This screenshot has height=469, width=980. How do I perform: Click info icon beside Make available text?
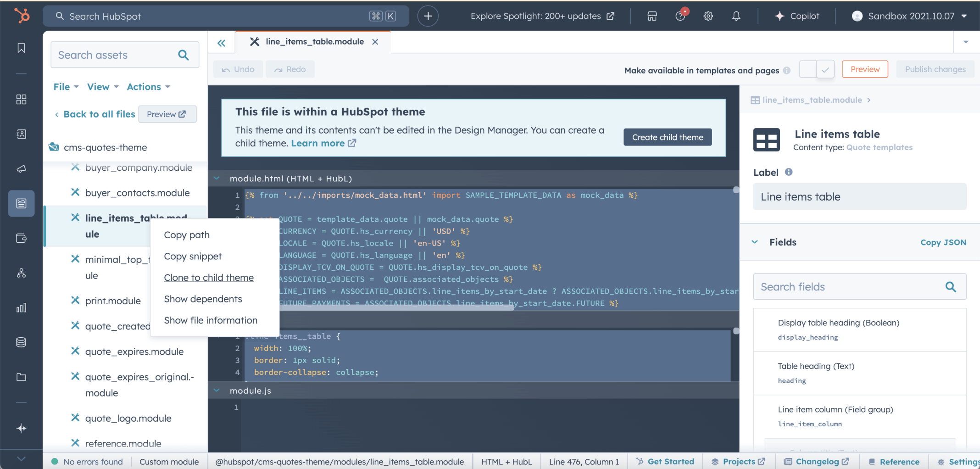(787, 70)
